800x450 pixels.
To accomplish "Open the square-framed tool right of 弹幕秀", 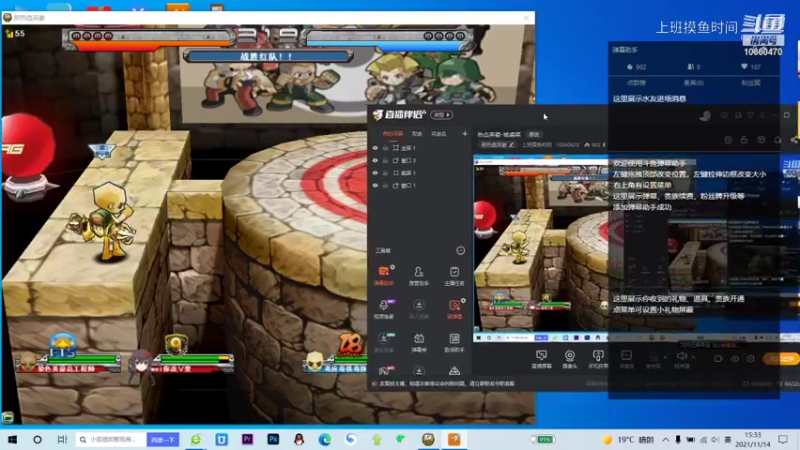I will [454, 342].
